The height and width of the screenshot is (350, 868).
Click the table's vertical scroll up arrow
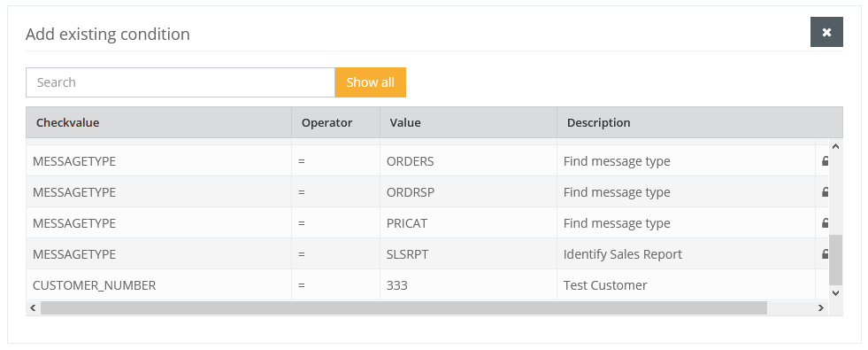(x=835, y=146)
